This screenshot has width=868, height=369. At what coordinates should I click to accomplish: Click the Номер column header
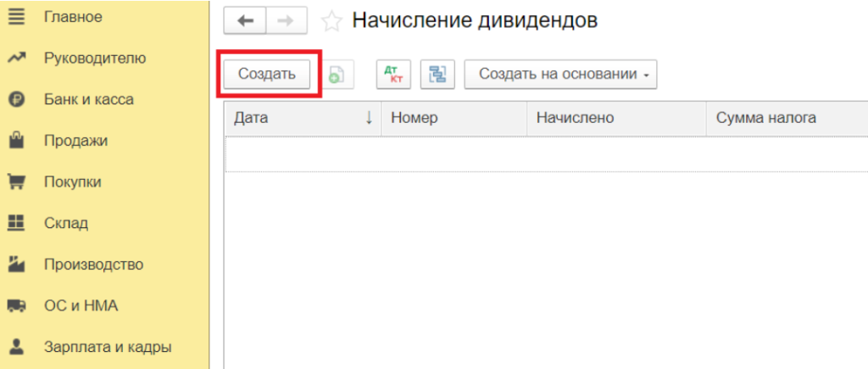[415, 118]
